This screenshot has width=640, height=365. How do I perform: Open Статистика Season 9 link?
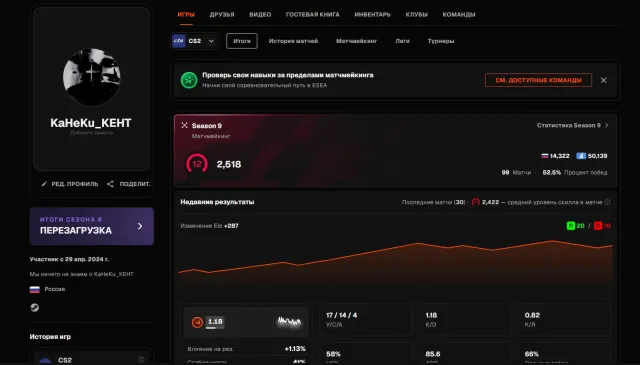[x=572, y=125]
